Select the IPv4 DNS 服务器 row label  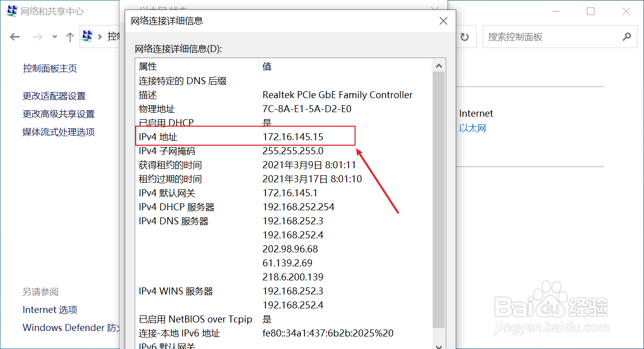coord(174,221)
